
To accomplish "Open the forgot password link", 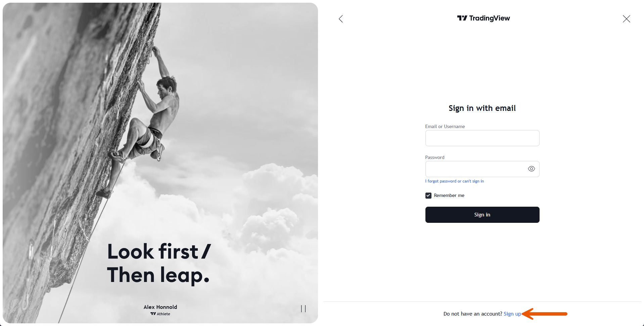I will click(454, 181).
